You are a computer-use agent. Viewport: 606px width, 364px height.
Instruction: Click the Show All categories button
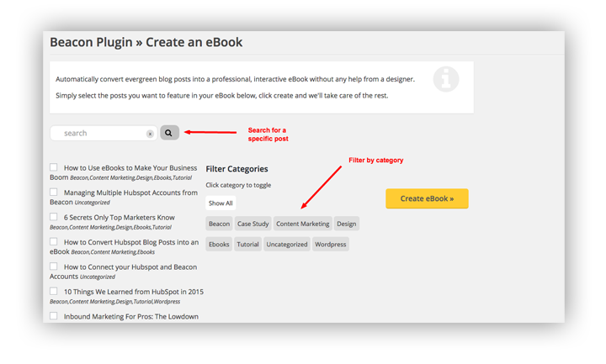click(x=221, y=203)
